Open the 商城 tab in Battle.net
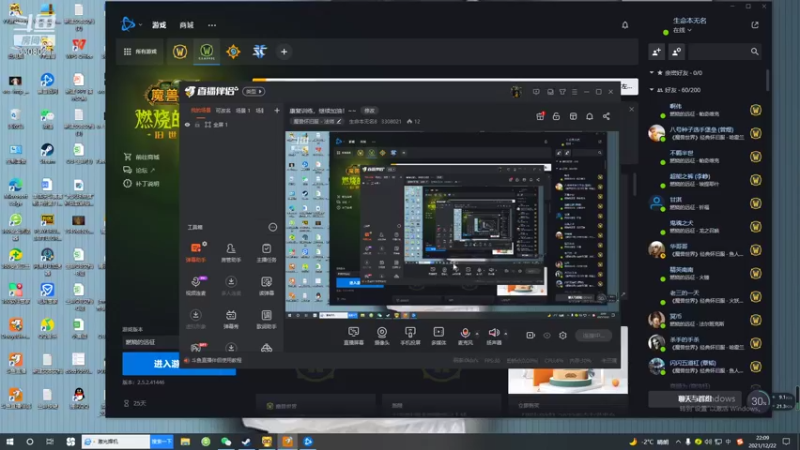 (186, 25)
